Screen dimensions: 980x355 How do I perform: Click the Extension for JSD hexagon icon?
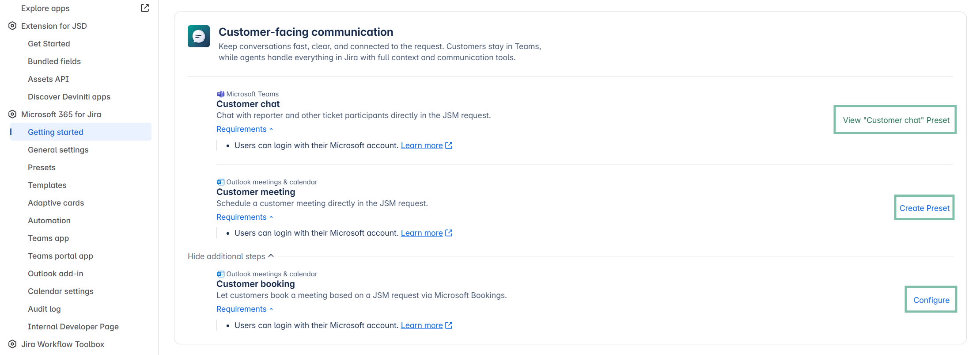click(12, 26)
